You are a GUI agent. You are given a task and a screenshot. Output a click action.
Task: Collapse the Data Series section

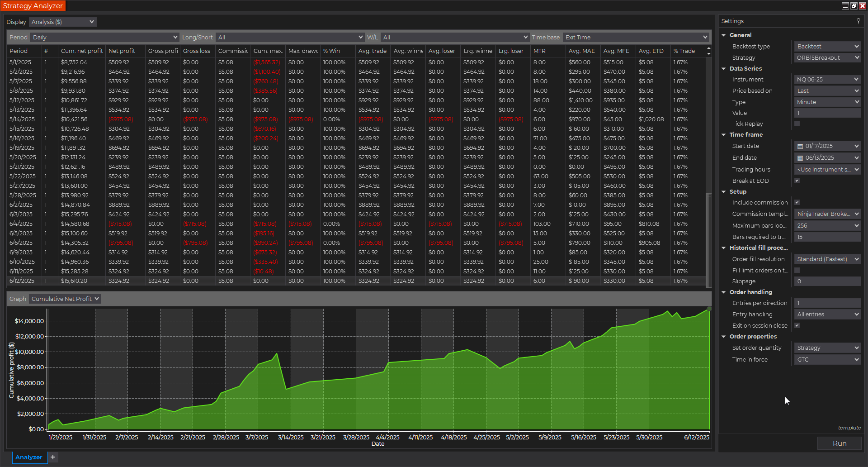pos(724,68)
